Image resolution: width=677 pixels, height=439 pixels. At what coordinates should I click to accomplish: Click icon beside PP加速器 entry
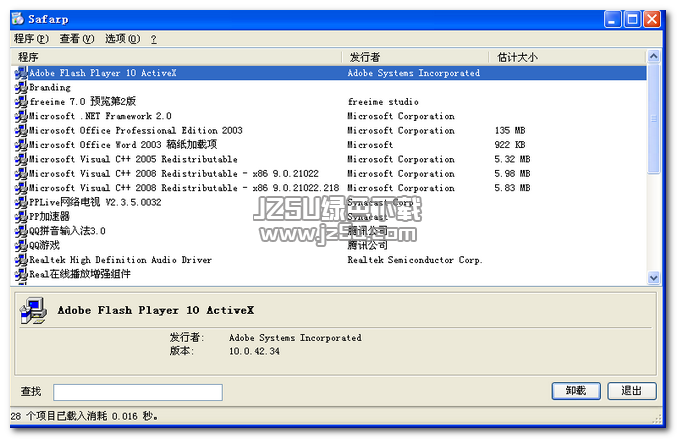coord(21,217)
